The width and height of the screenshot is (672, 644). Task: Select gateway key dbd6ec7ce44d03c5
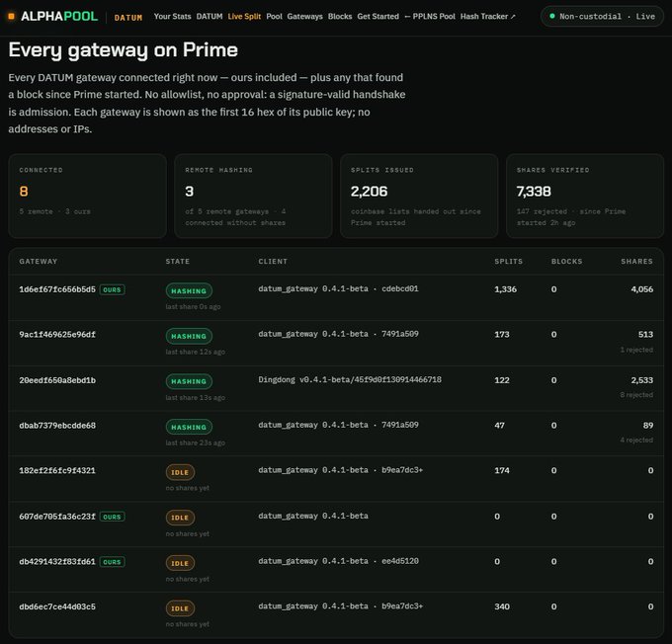coord(57,606)
